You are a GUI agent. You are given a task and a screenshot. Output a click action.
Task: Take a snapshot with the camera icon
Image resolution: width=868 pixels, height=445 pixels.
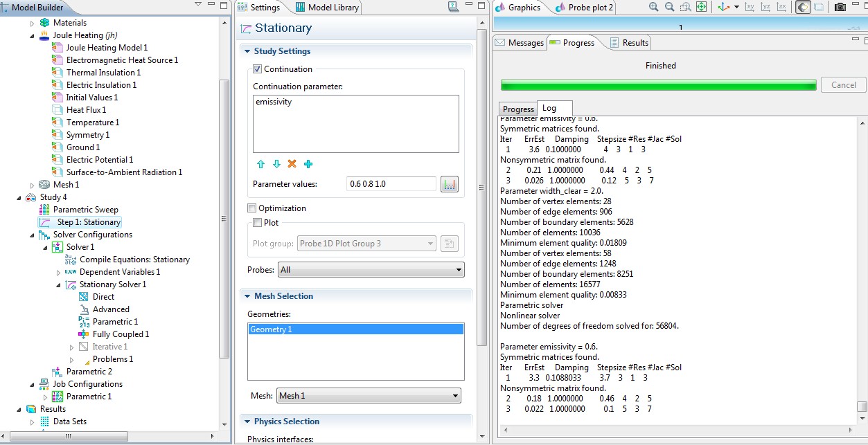pyautogui.click(x=840, y=8)
